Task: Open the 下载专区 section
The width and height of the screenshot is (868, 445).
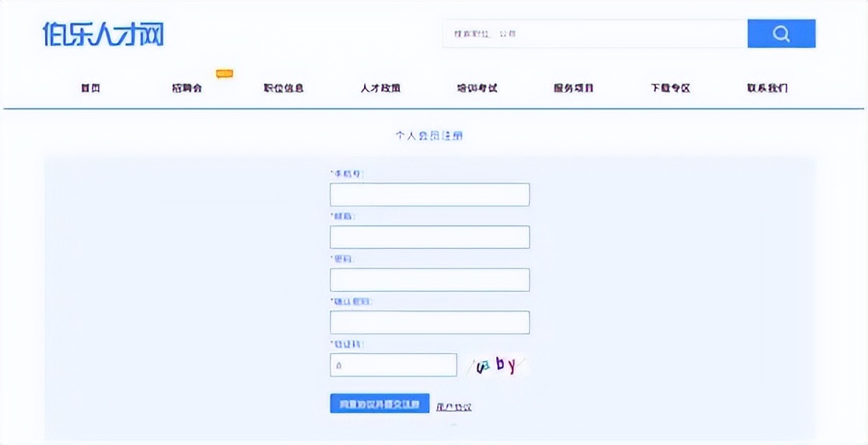Action: pos(670,88)
